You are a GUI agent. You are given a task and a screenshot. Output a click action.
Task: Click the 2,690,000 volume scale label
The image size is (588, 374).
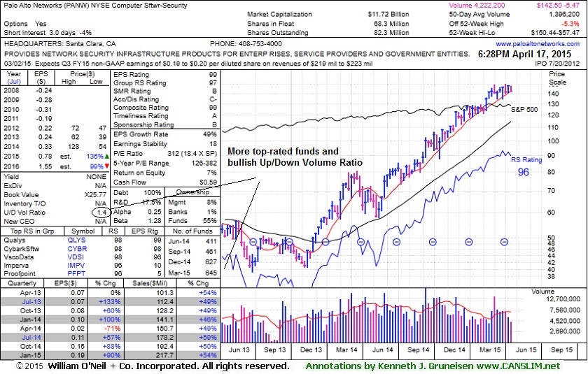565,331
